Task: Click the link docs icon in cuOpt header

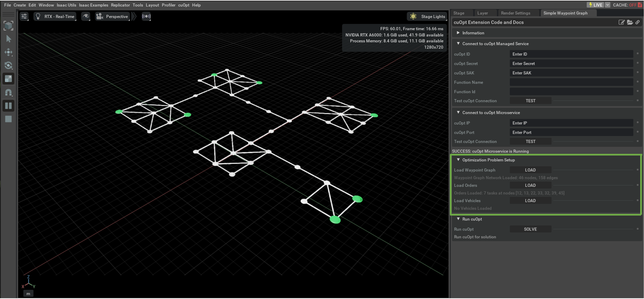Action: pyautogui.click(x=638, y=22)
